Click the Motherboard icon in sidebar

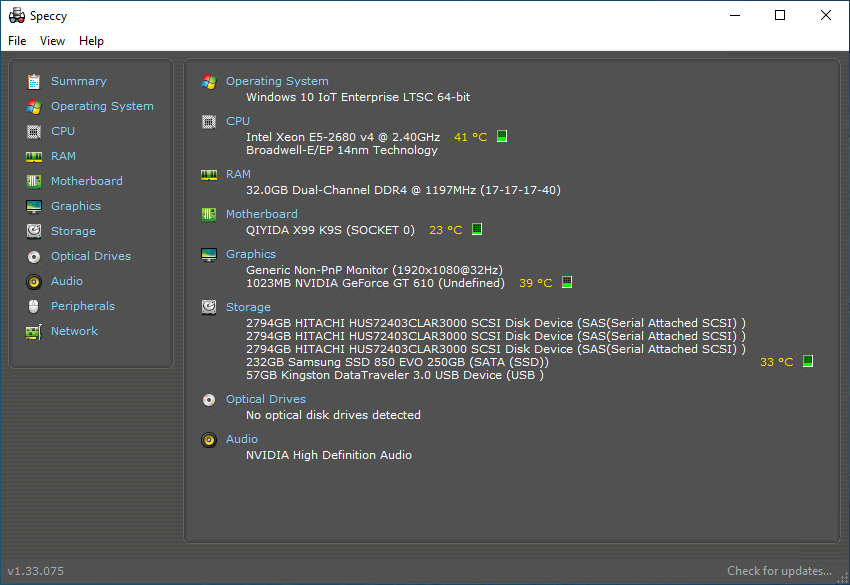coord(34,181)
